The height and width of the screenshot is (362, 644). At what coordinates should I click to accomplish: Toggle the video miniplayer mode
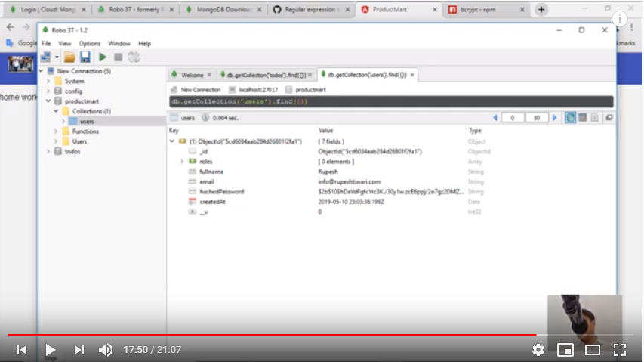point(565,349)
